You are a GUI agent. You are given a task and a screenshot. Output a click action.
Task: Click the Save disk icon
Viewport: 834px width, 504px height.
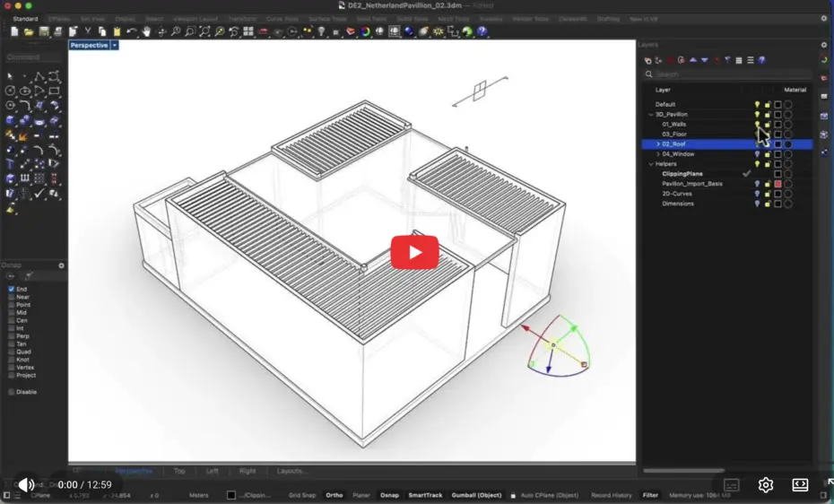coord(44,32)
